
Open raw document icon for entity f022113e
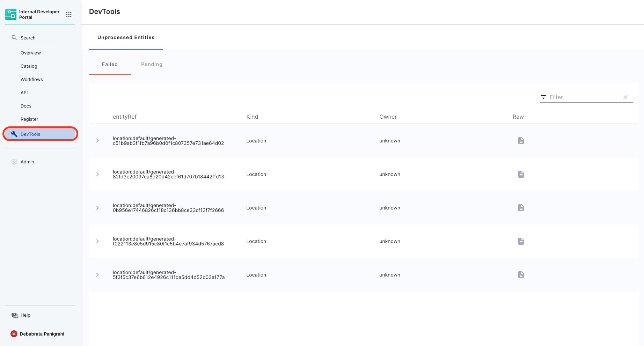[521, 241]
